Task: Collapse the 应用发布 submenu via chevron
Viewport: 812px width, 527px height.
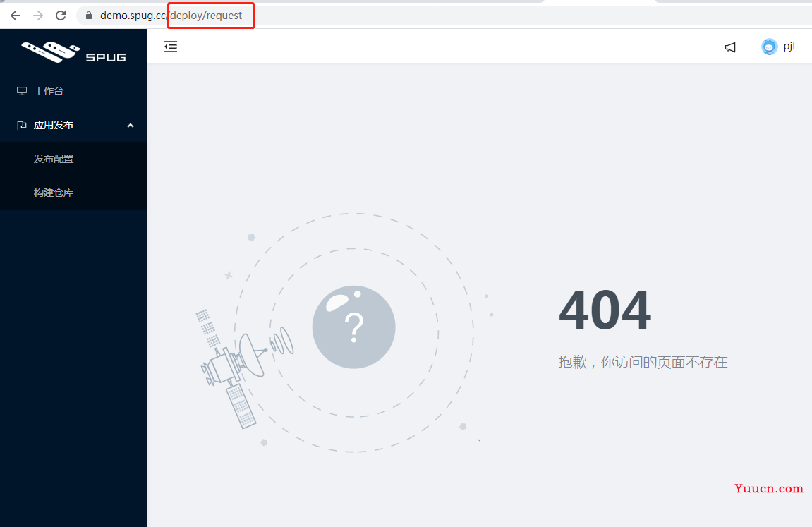Action: (131, 126)
